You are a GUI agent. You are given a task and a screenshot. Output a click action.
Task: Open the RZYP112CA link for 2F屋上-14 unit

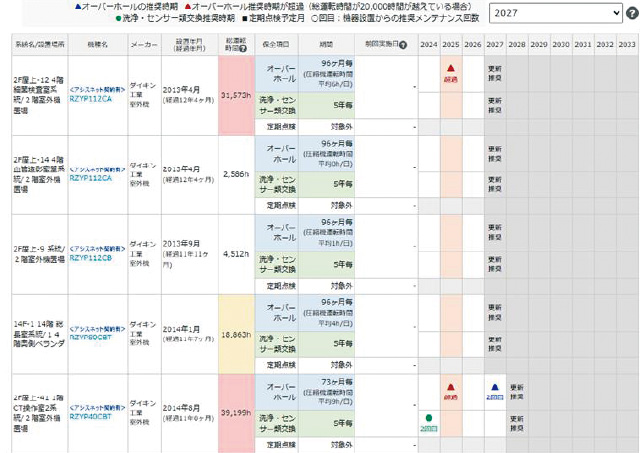click(x=92, y=178)
